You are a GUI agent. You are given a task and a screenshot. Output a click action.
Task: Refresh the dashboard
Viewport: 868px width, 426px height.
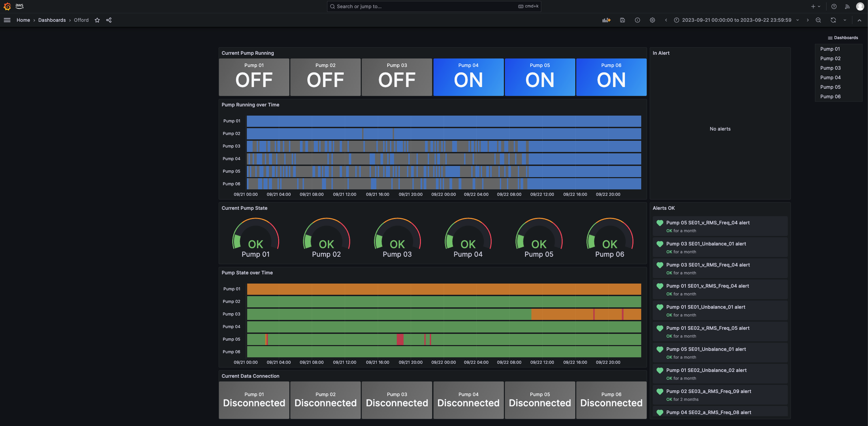[x=833, y=20]
